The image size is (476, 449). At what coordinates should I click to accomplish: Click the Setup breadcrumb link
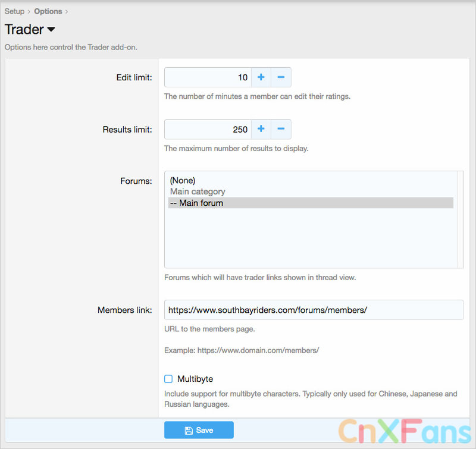(14, 11)
